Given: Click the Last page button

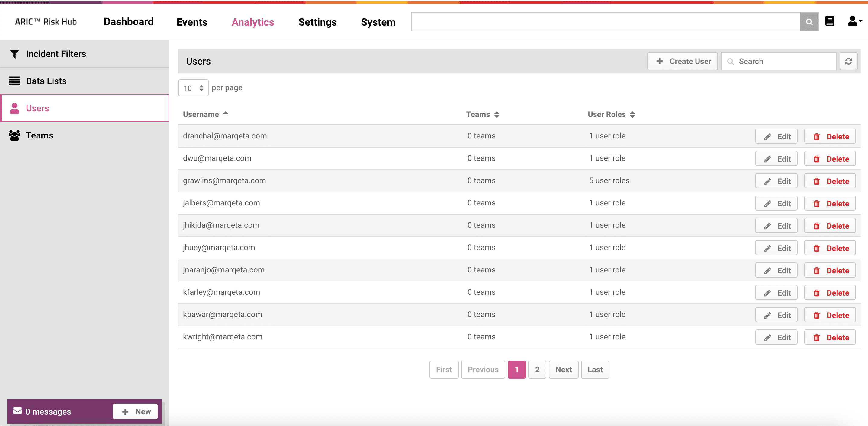Looking at the screenshot, I should click(x=595, y=370).
